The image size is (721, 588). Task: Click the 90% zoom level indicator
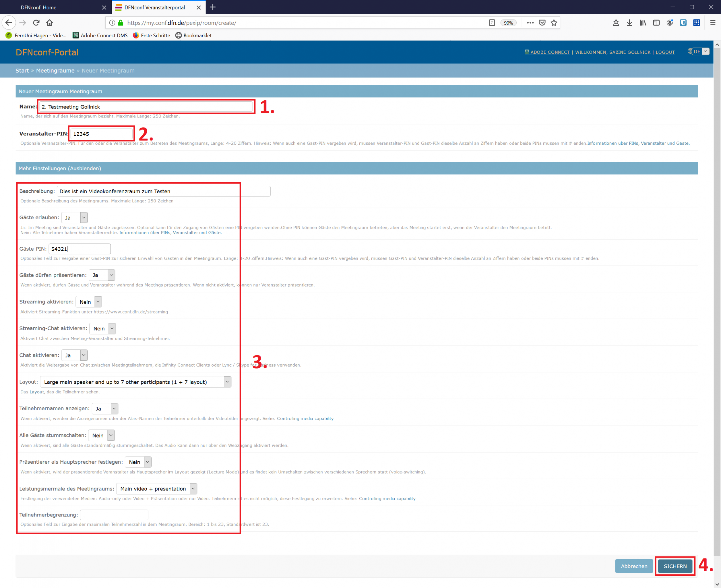[508, 23]
